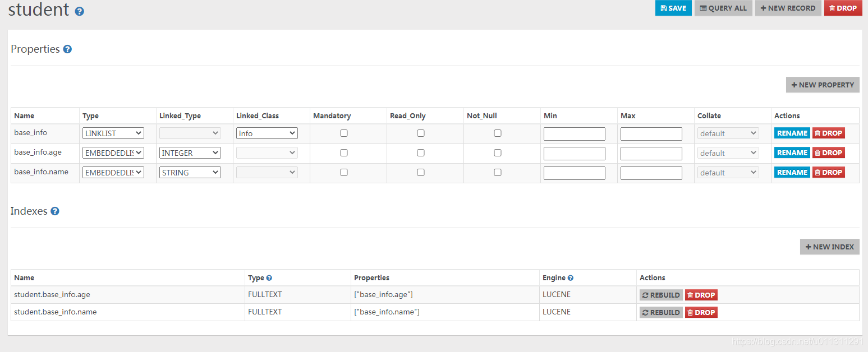This screenshot has width=868, height=352.
Task: Open the INTEGER Linked_Type dropdown
Action: (190, 153)
